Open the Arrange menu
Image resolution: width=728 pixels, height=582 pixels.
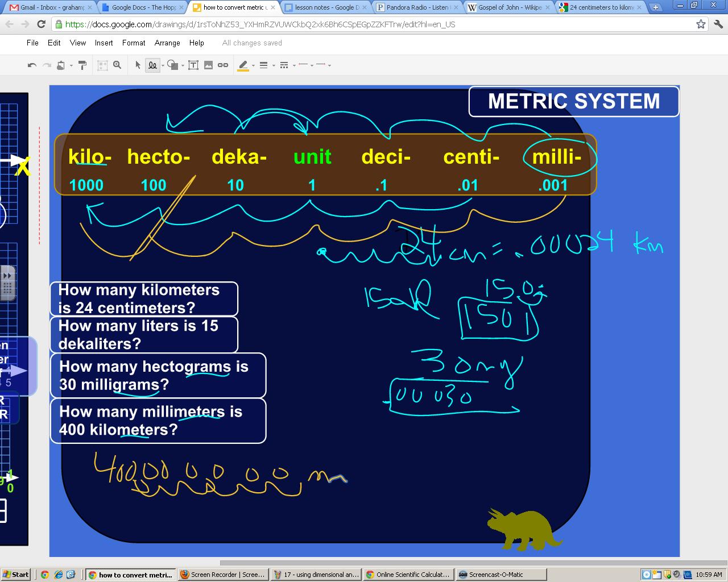click(x=167, y=43)
